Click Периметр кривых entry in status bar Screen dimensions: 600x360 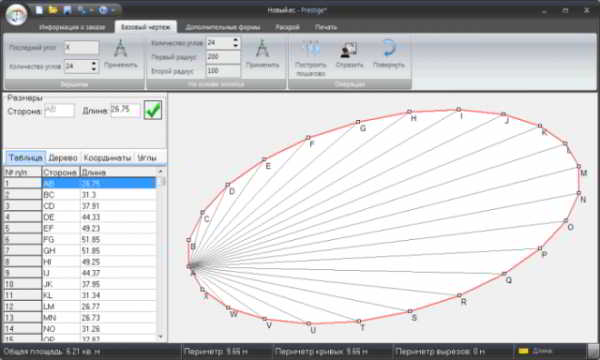tap(321, 351)
